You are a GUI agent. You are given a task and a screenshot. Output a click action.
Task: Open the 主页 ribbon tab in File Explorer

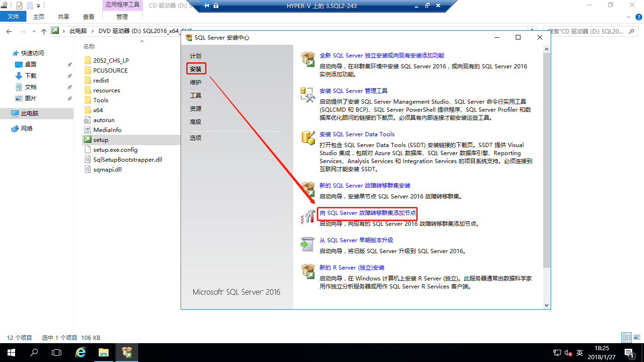point(39,16)
